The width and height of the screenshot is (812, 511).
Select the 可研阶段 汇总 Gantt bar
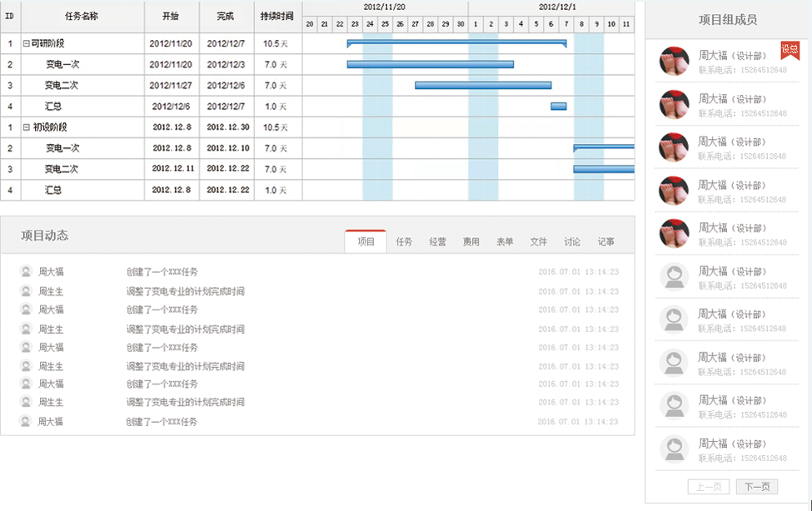558,107
